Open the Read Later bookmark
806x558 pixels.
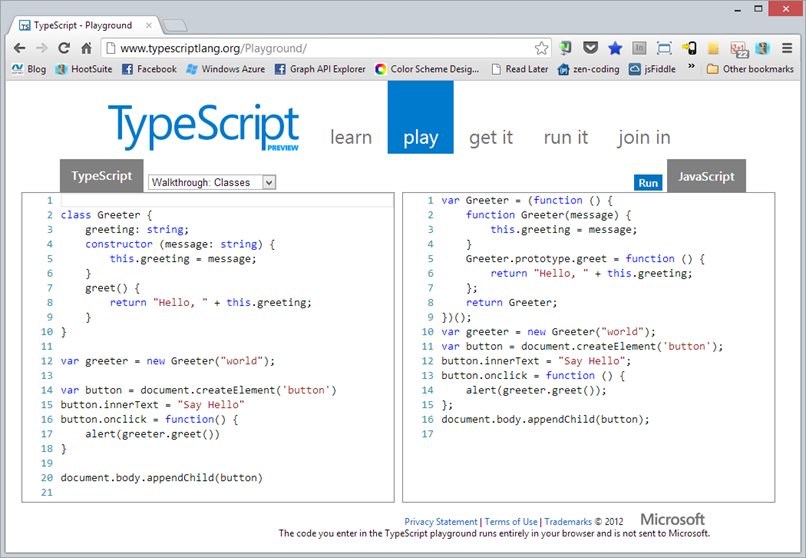pyautogui.click(x=520, y=69)
